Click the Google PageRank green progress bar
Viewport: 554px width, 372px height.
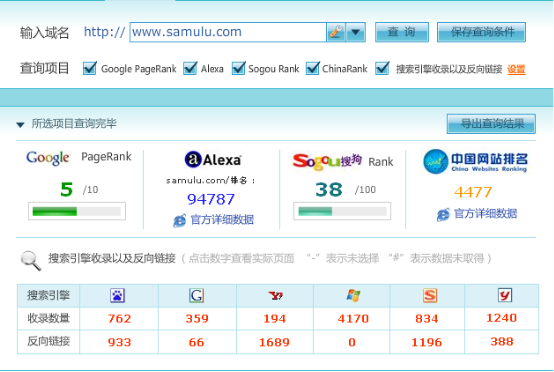coord(77,211)
